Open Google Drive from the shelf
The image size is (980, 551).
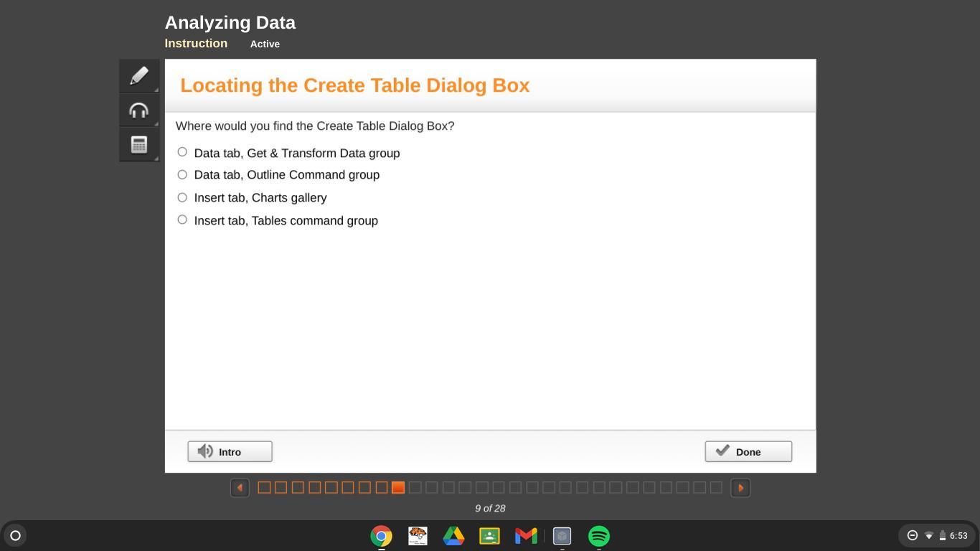click(x=453, y=536)
